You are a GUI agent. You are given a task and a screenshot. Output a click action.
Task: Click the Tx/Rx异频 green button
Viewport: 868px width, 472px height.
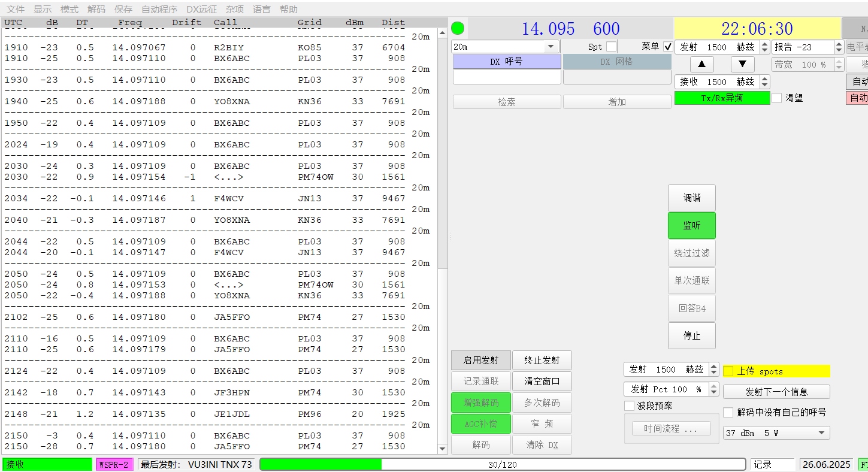[x=722, y=98]
